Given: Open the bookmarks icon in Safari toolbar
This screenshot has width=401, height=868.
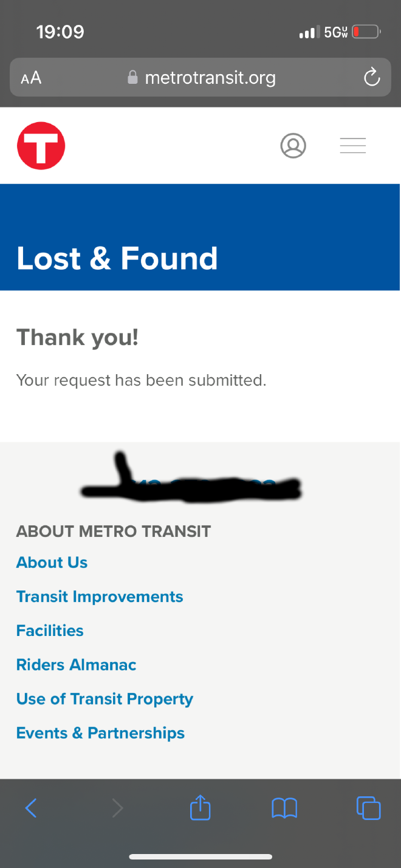Looking at the screenshot, I should coord(284,808).
